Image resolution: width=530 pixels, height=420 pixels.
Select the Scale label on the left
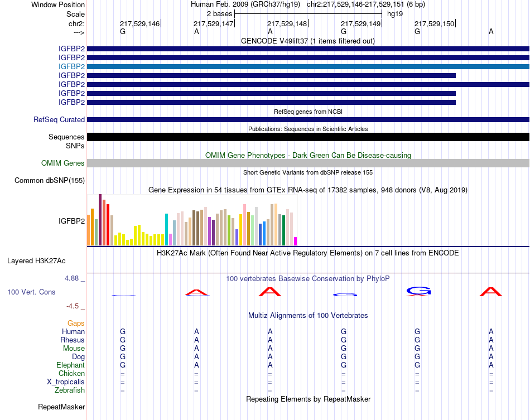(x=75, y=14)
